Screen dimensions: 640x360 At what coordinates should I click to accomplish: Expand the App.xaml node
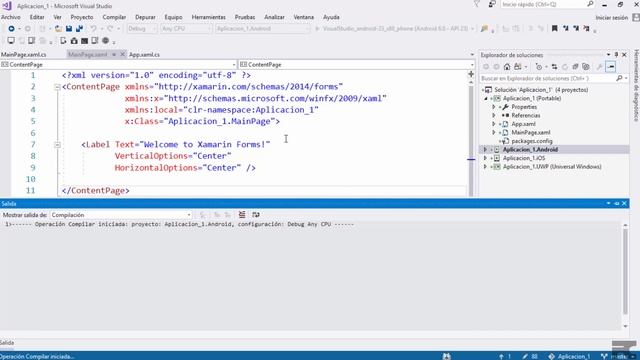tap(493, 124)
